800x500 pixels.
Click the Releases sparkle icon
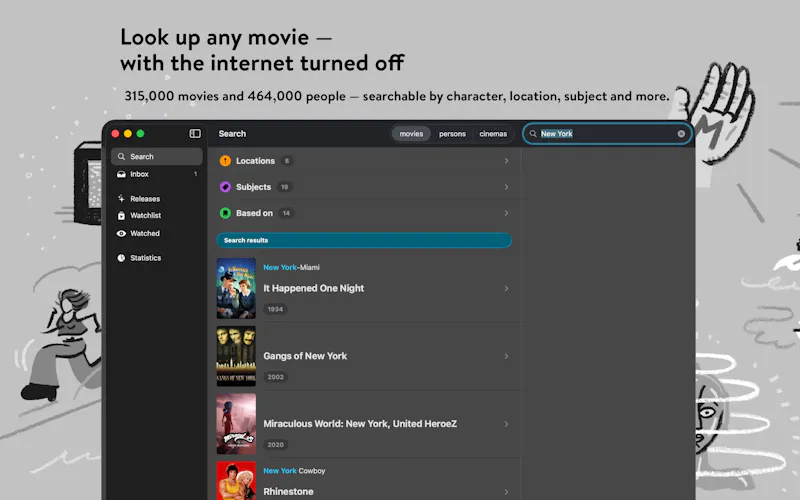[121, 198]
